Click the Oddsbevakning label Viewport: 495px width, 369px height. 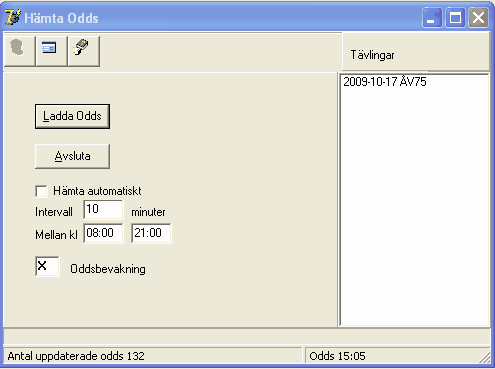[x=108, y=269]
